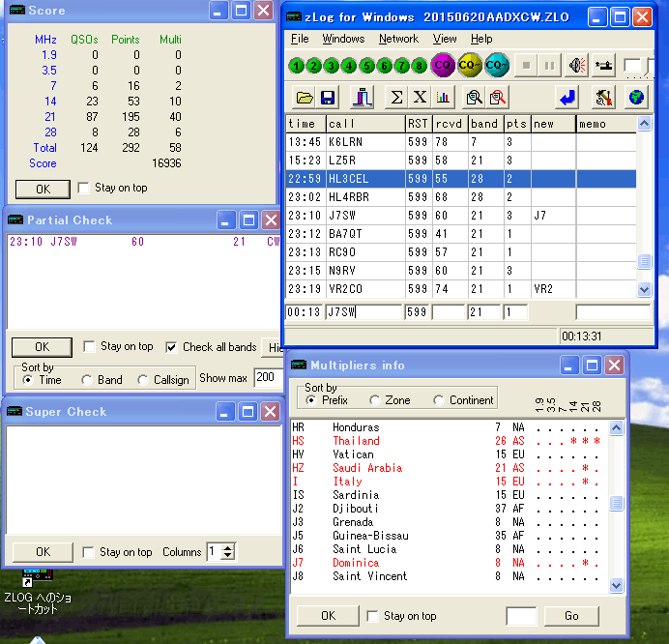Click scroll down arrow in log list
669x644 pixels.
(644, 290)
